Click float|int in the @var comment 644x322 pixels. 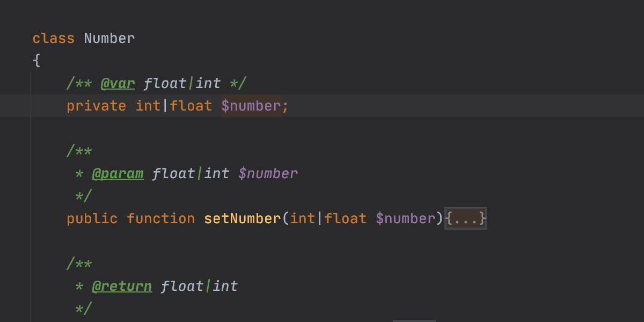tap(182, 83)
